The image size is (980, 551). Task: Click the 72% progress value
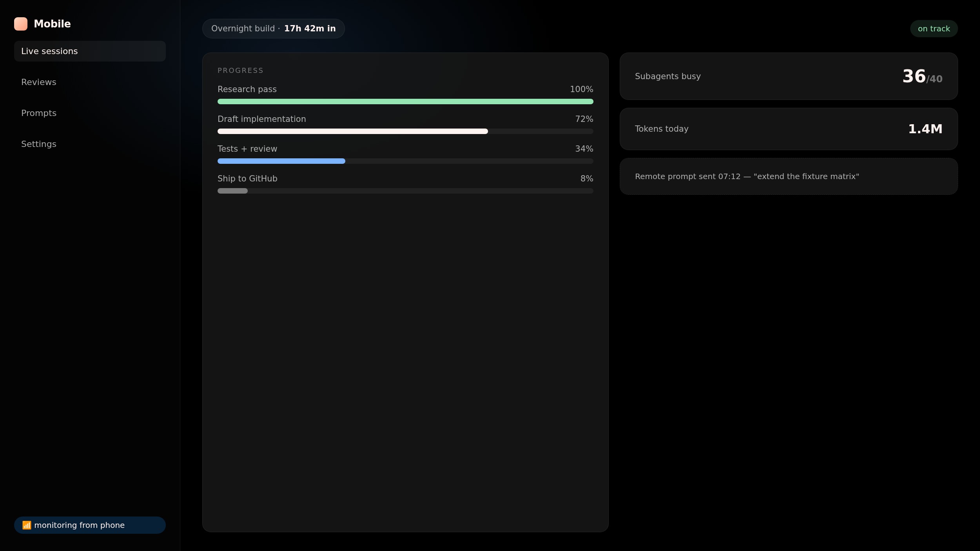pos(584,119)
